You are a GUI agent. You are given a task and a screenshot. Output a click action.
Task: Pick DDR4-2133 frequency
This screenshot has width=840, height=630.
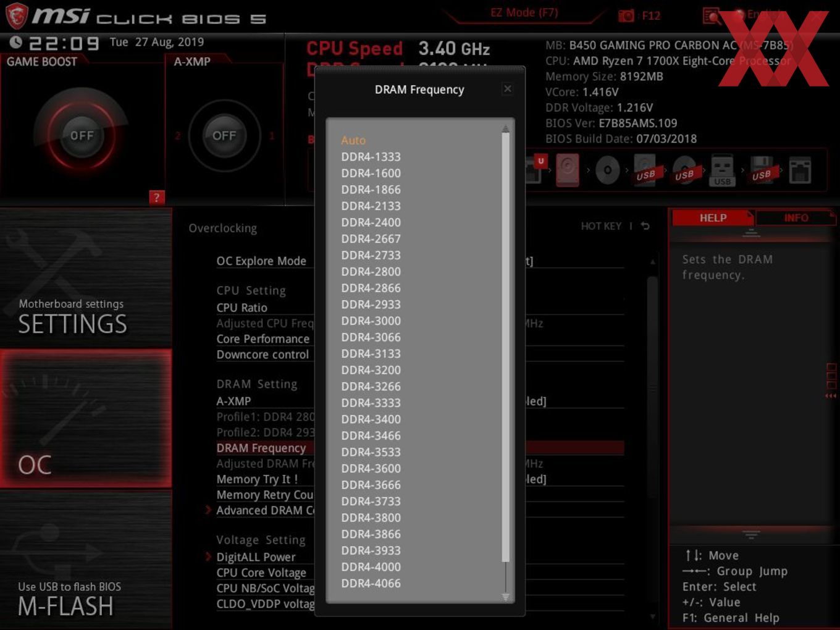[371, 206]
